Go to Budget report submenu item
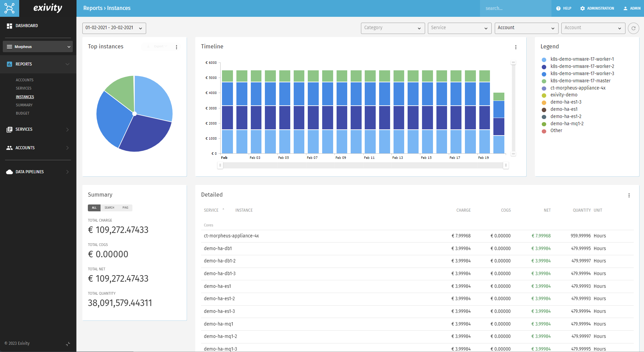644x352 pixels. tap(23, 113)
